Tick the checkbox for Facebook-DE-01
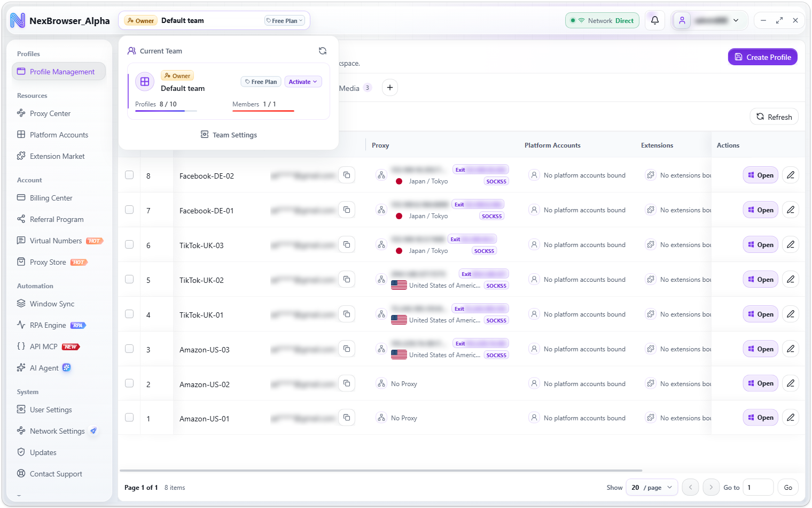 (x=129, y=210)
